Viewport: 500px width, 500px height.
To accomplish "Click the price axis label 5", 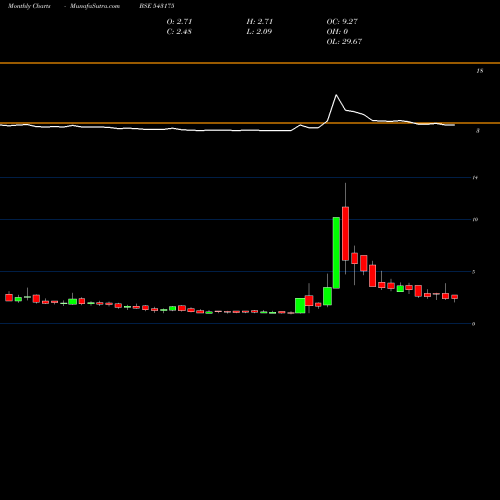I will 474,272.
